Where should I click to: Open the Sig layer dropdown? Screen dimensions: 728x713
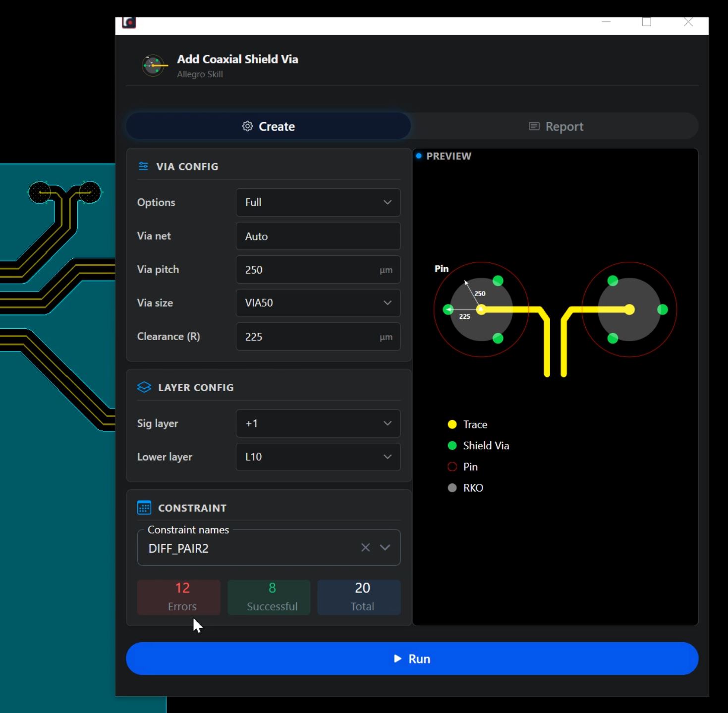318,423
